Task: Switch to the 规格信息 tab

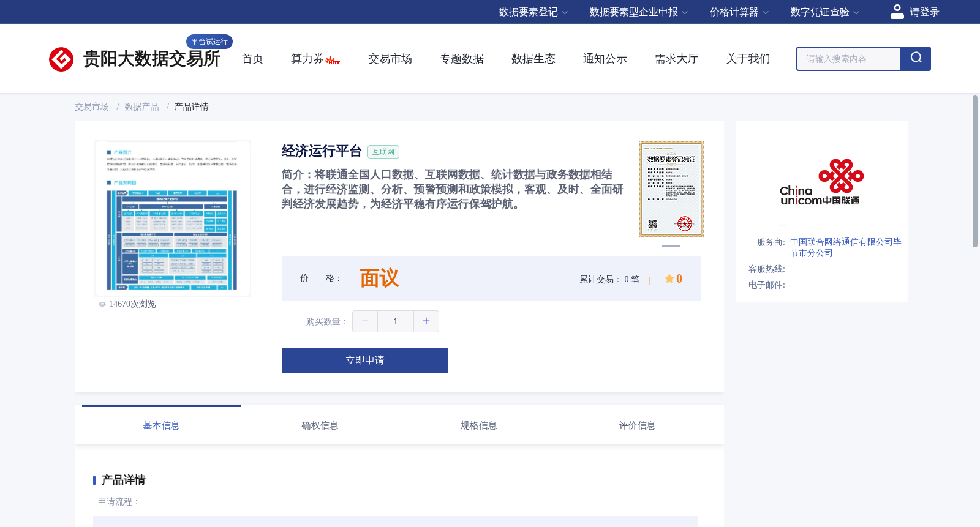Action: (478, 425)
